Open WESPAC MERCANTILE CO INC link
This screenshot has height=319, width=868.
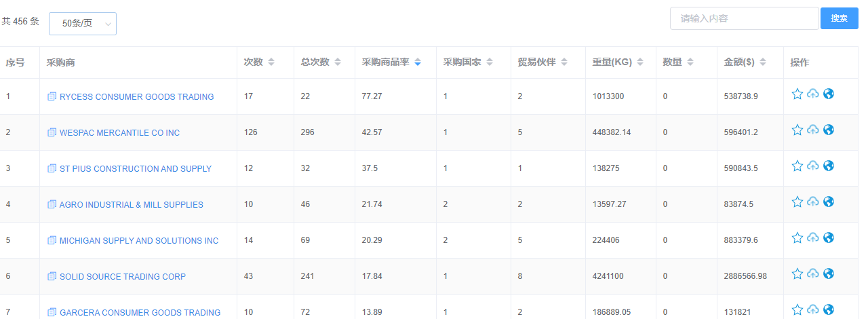tap(120, 132)
